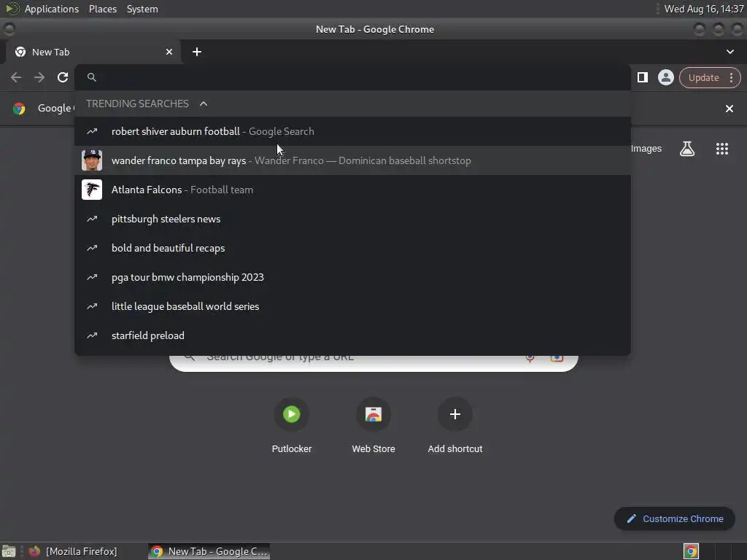Viewport: 747px width, 560px height.
Task: Close the New Tab tab
Action: 169,52
